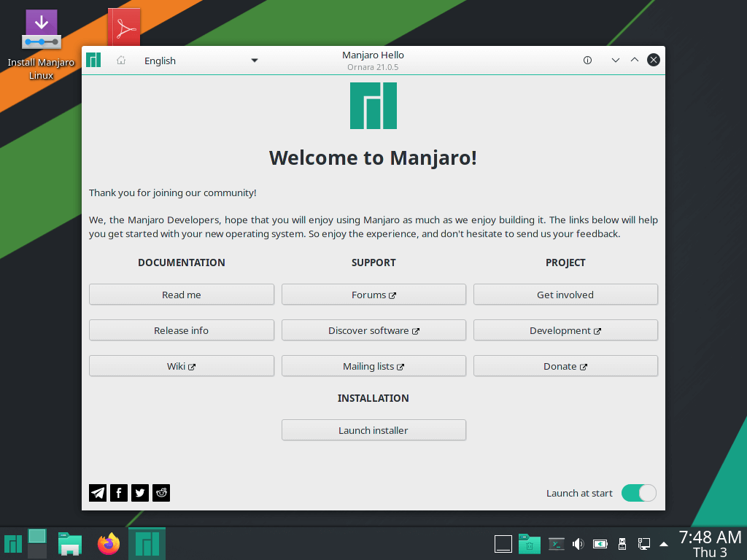This screenshot has width=747, height=560.
Task: Open the Forums support link
Action: pos(373,295)
